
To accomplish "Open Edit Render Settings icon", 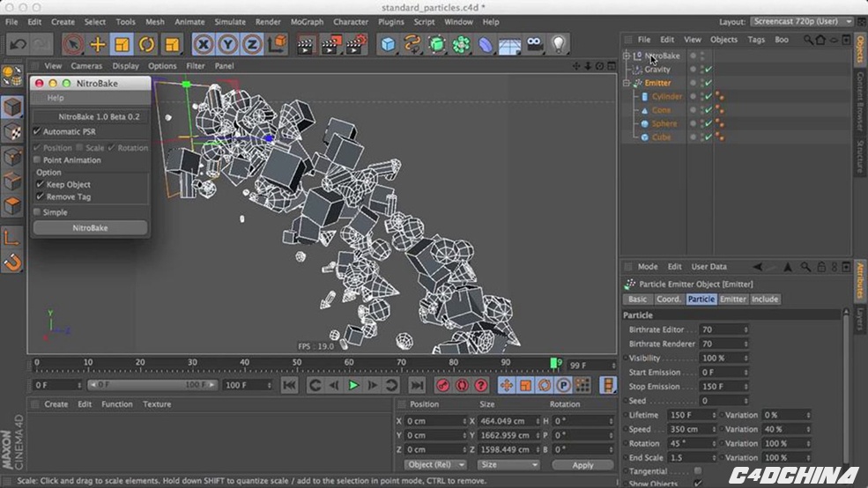I will tap(356, 44).
